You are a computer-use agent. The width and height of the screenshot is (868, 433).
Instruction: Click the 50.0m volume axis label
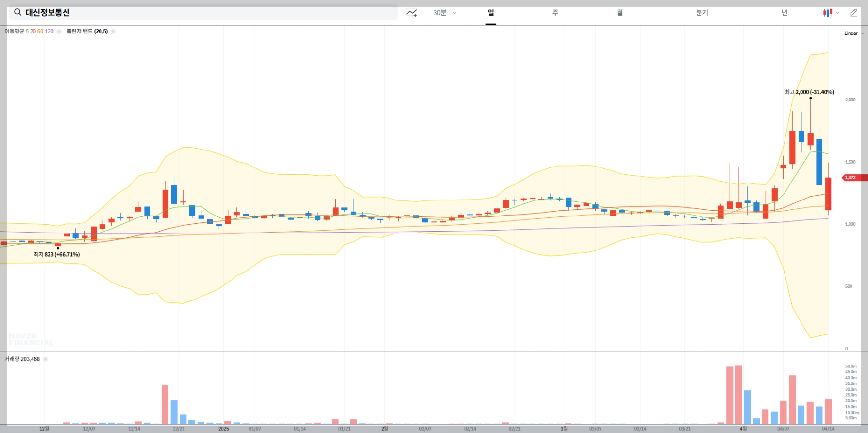[851, 366]
